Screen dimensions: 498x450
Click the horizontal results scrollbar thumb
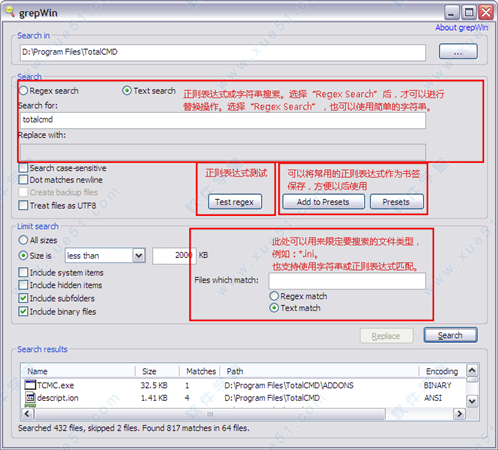[210, 414]
